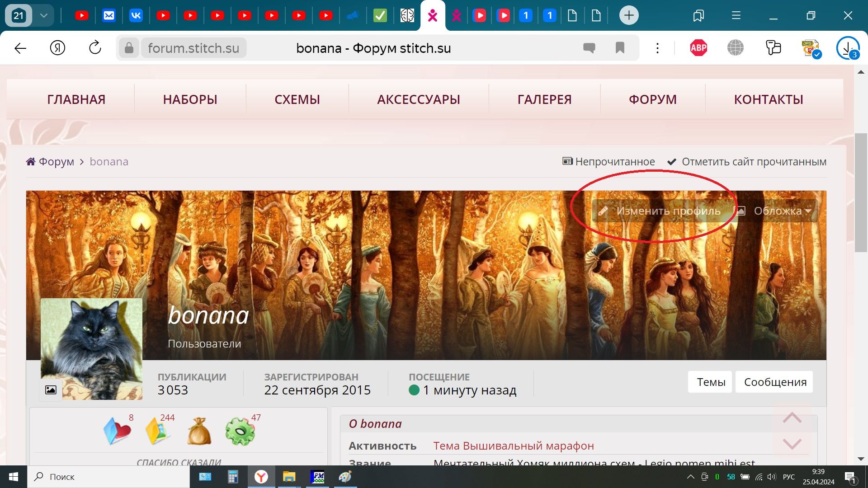Open the paint palette app on taskbar

click(345, 477)
